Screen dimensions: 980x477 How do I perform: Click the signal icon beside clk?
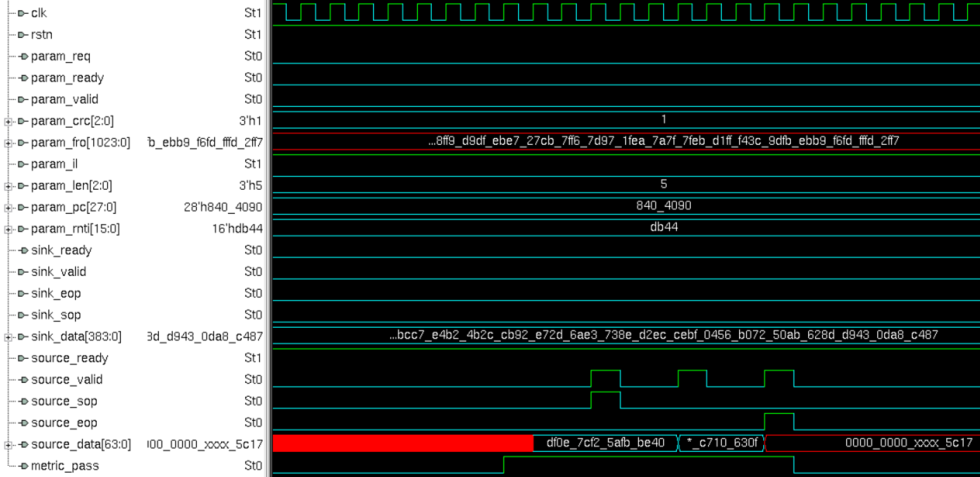point(22,13)
